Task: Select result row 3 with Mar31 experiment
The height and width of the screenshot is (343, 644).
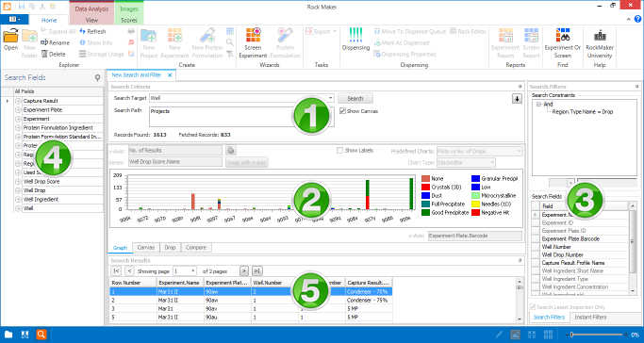Action: (251, 308)
